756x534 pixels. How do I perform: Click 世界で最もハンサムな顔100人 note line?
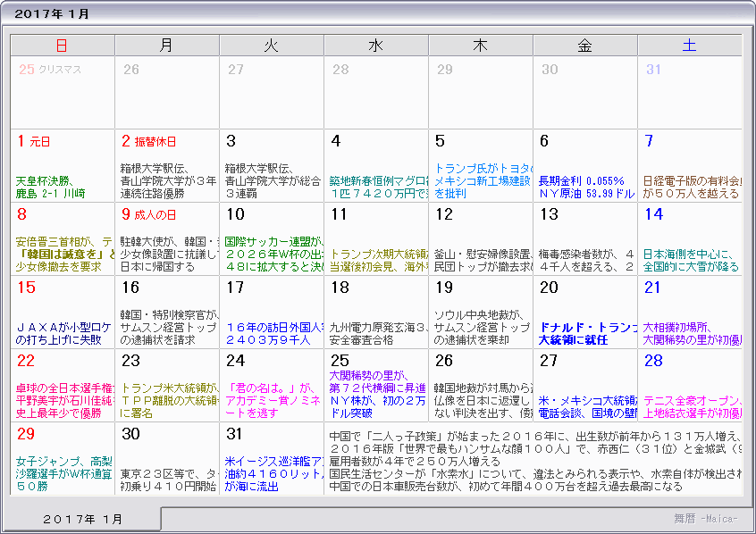[535, 449]
